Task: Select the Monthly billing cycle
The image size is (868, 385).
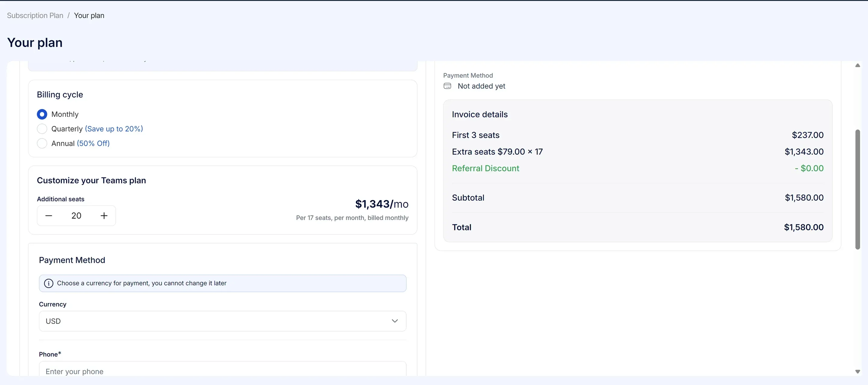Action: [42, 114]
